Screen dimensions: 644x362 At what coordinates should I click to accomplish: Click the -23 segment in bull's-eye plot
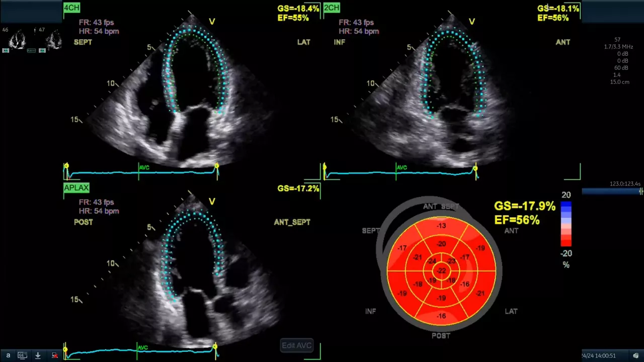tap(451, 261)
